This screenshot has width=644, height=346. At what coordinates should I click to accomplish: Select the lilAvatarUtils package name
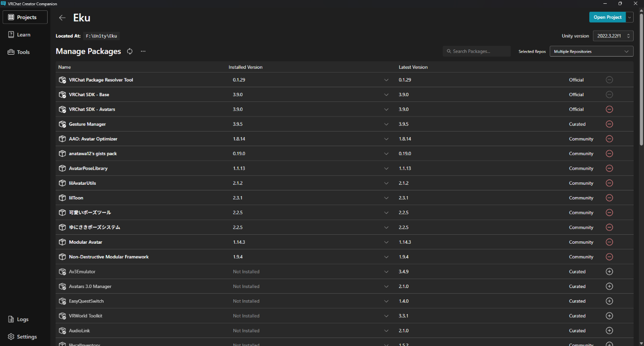tap(83, 183)
